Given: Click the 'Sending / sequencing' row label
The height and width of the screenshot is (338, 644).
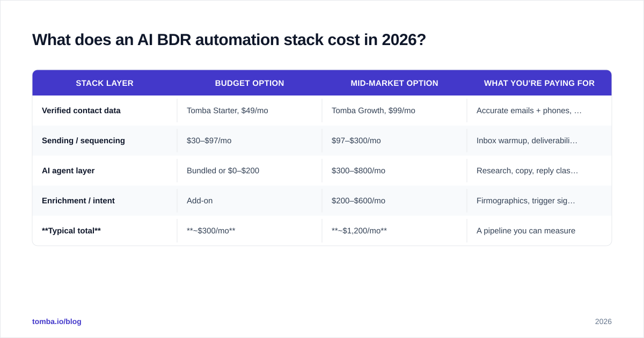Looking at the screenshot, I should 83,141.
